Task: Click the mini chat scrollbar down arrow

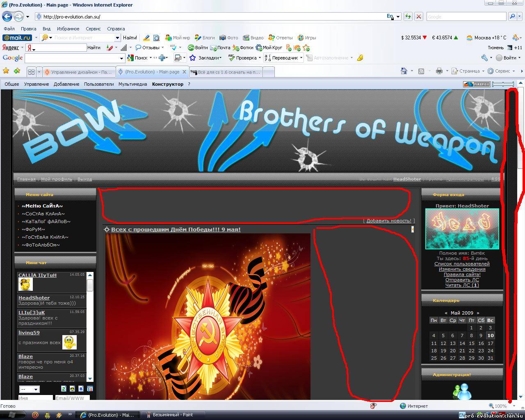Action: click(90, 379)
